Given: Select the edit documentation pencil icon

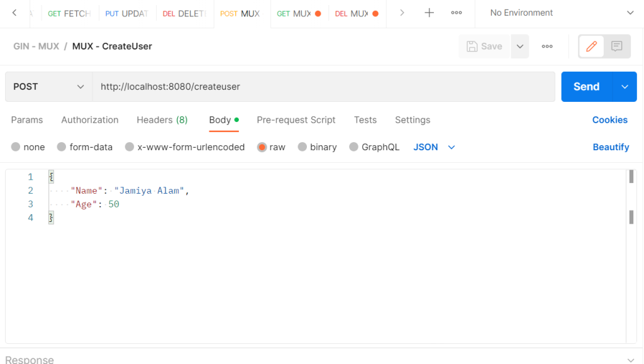Looking at the screenshot, I should click(591, 46).
